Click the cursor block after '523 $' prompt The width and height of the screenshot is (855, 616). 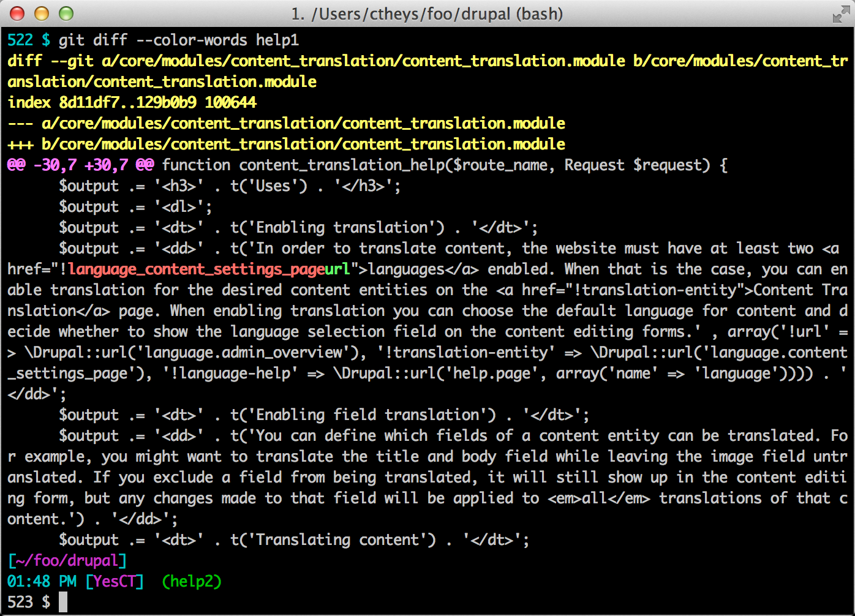click(63, 602)
